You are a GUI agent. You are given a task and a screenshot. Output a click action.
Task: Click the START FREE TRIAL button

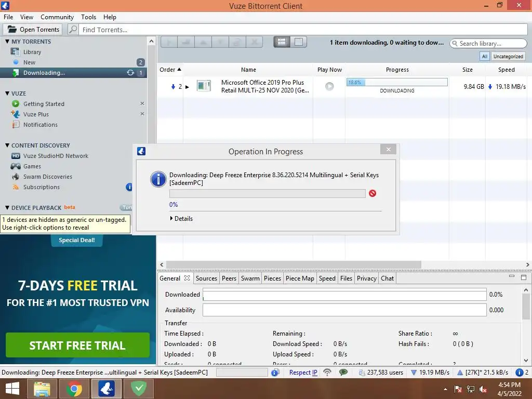77,345
